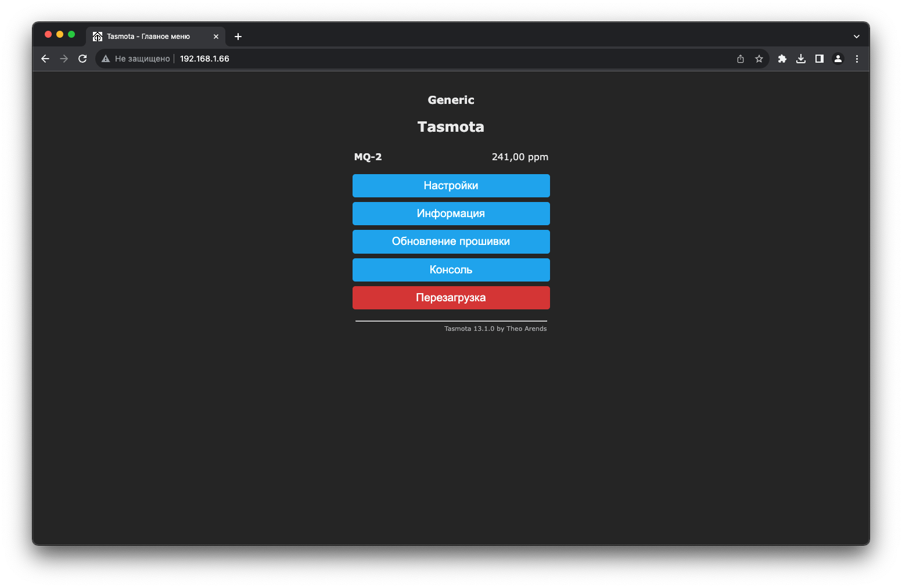Open the browser downloads icon
Screen dimensions: 902x588
click(801, 59)
